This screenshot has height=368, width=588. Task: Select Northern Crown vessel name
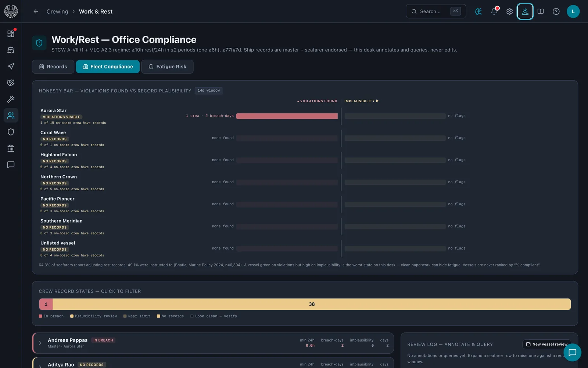[x=58, y=177]
